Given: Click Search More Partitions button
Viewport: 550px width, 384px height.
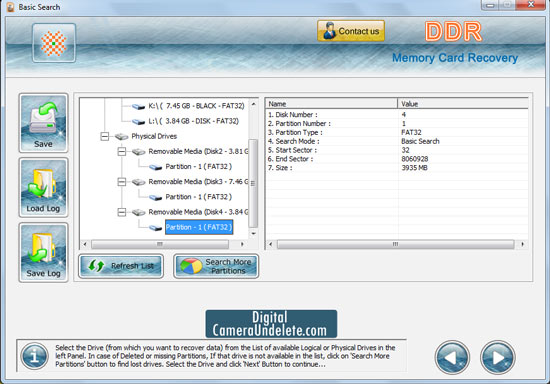Looking at the screenshot, I should 216,266.
